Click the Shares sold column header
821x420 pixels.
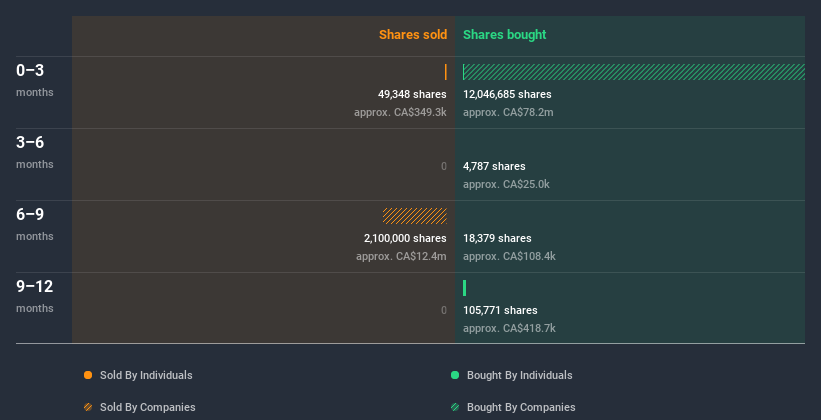413,35
